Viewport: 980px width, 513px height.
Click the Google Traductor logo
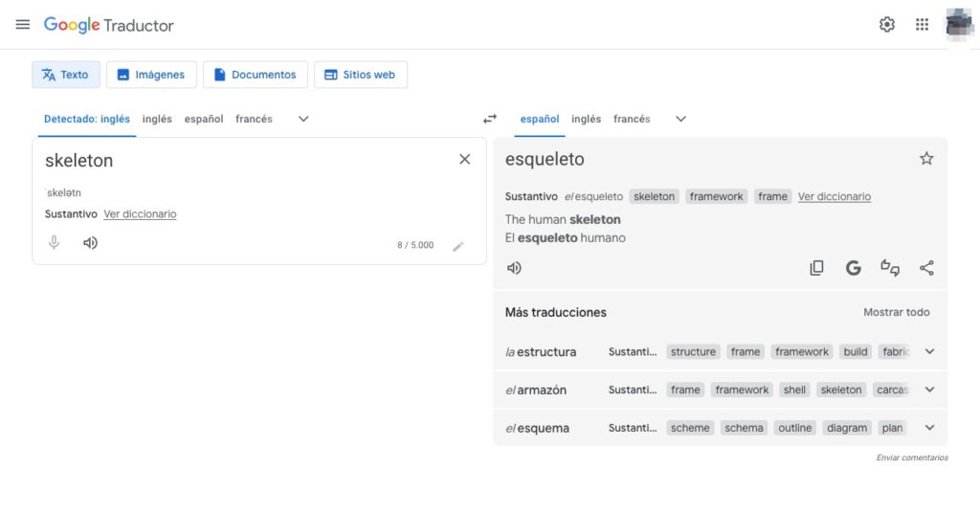[x=109, y=25]
